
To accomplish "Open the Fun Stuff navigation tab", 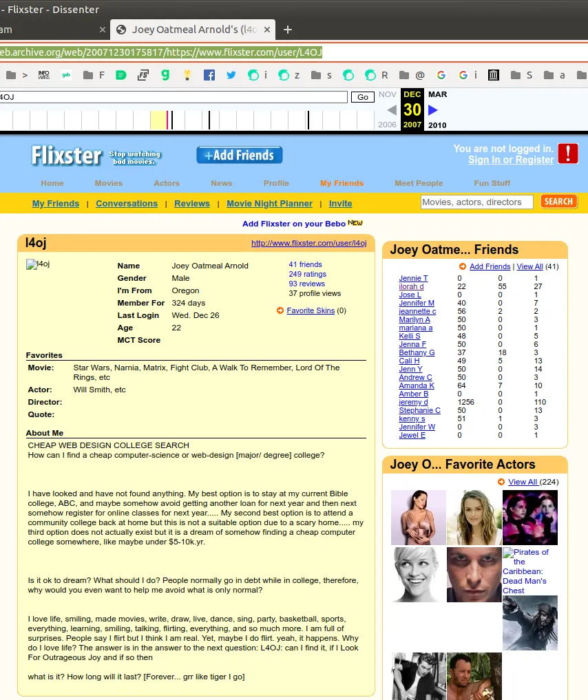I will click(x=492, y=183).
